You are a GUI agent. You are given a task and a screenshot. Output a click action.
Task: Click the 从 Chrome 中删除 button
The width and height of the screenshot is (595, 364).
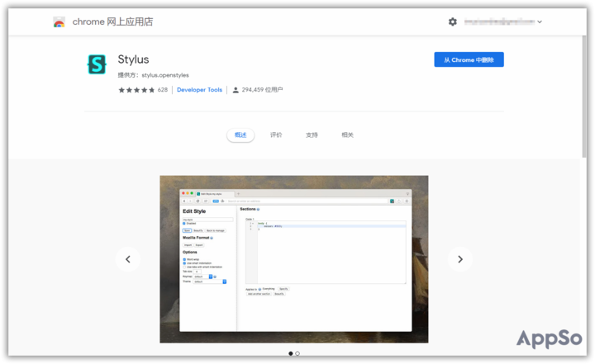coord(469,59)
